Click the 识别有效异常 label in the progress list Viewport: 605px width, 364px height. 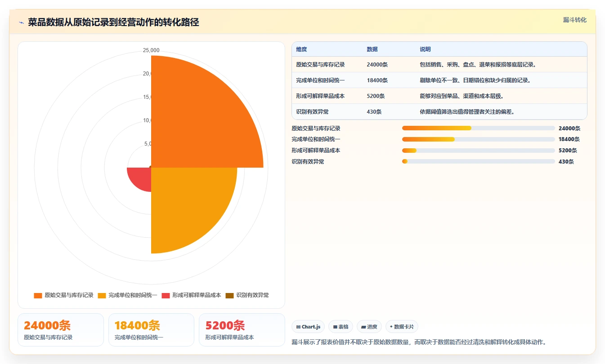308,161
